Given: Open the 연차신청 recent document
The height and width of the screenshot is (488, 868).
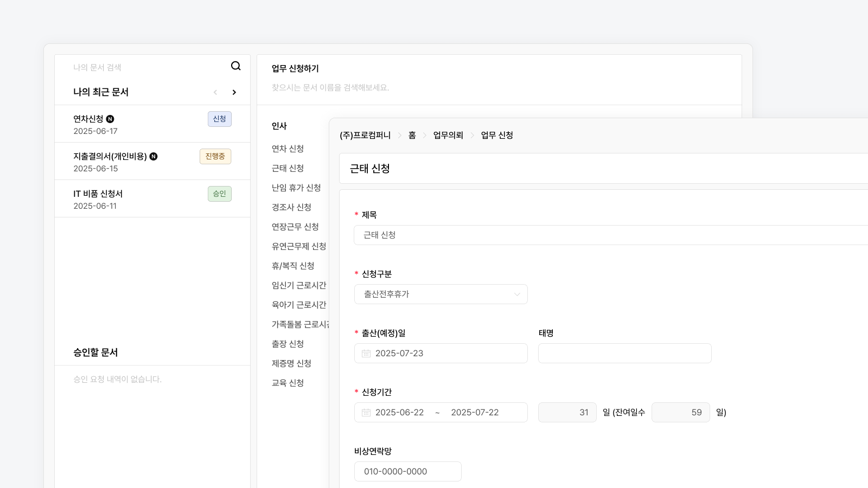Looking at the screenshot, I should pos(152,124).
